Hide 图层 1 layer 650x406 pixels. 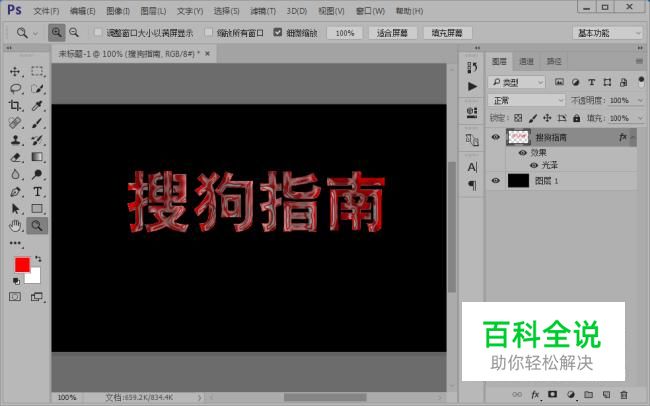[495, 180]
